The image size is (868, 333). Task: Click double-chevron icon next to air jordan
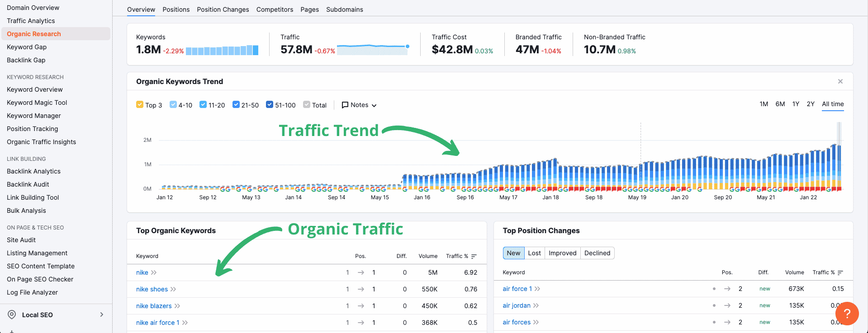tap(536, 305)
